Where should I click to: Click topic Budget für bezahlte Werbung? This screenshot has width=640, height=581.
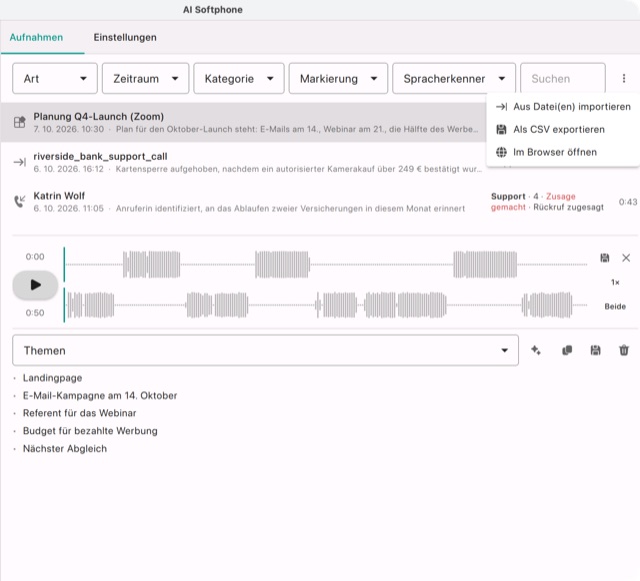pyautogui.click(x=90, y=431)
